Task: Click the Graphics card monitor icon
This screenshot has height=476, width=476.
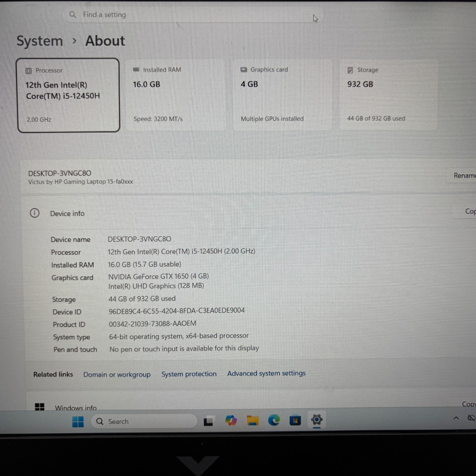Action: [x=244, y=70]
